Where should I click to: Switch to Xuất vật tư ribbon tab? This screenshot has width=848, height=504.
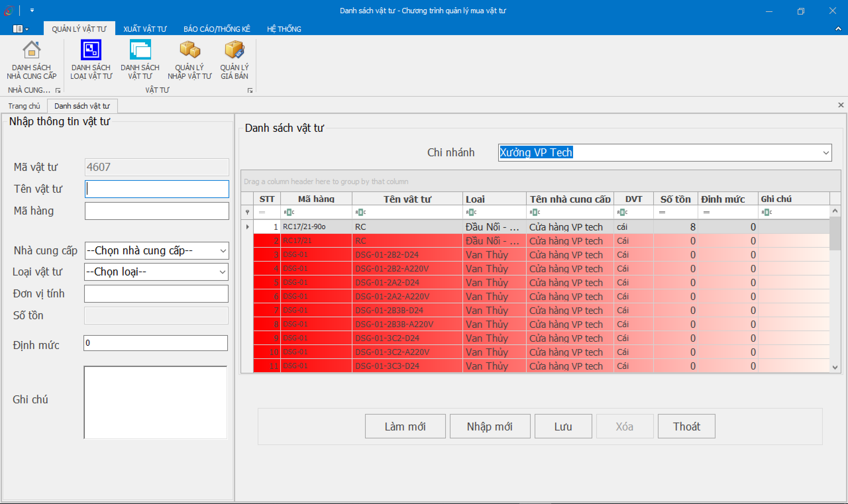[145, 29]
